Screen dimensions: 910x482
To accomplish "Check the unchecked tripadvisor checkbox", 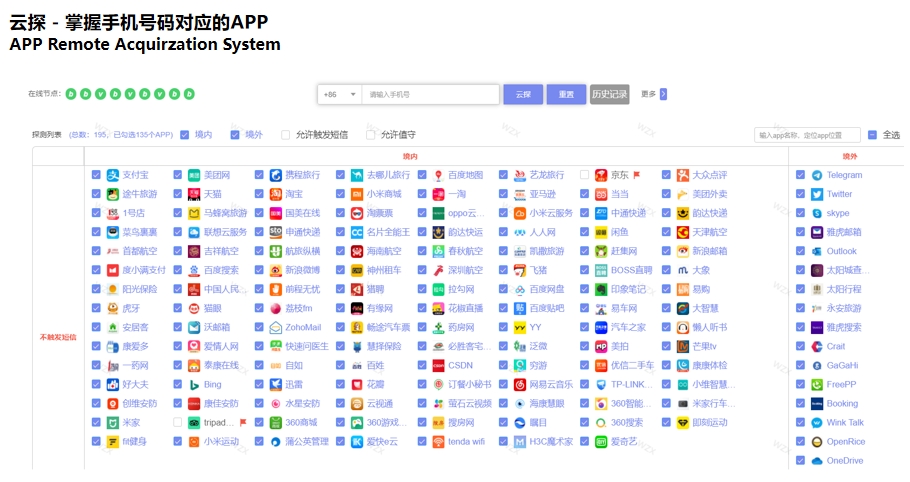I will [178, 422].
